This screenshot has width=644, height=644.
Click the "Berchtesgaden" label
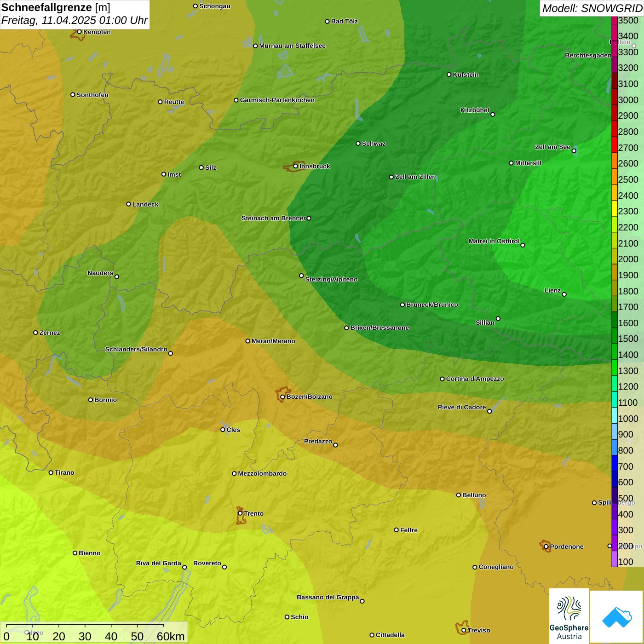[x=588, y=55]
